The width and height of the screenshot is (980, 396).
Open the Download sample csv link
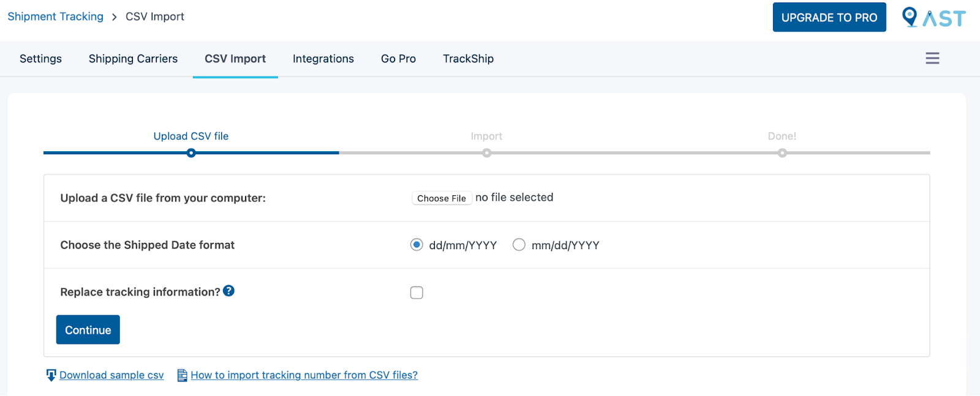click(111, 375)
